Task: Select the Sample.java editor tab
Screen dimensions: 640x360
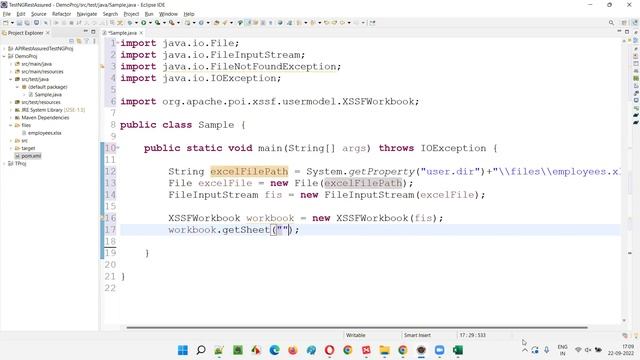Action: click(122, 33)
